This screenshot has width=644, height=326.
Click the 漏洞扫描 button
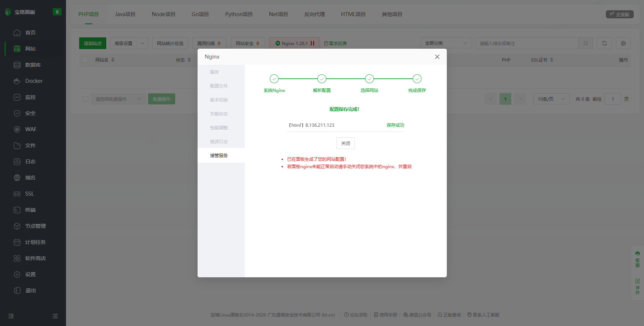tap(209, 43)
